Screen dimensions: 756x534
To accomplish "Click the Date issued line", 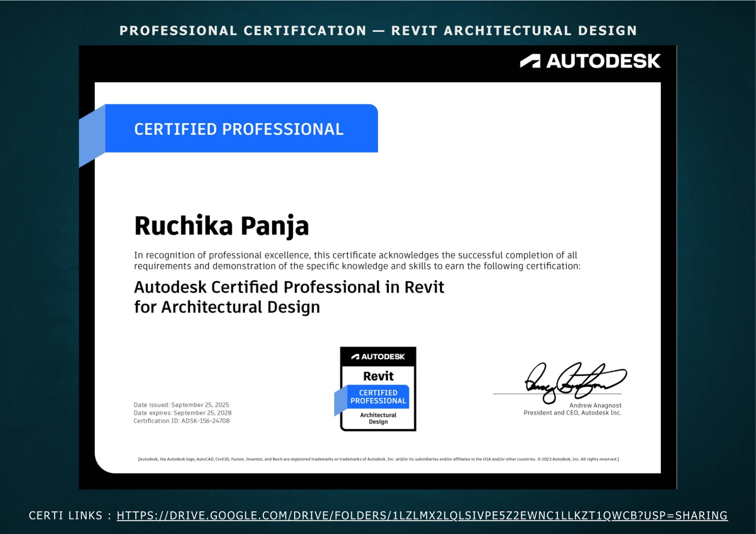I will 181,405.
